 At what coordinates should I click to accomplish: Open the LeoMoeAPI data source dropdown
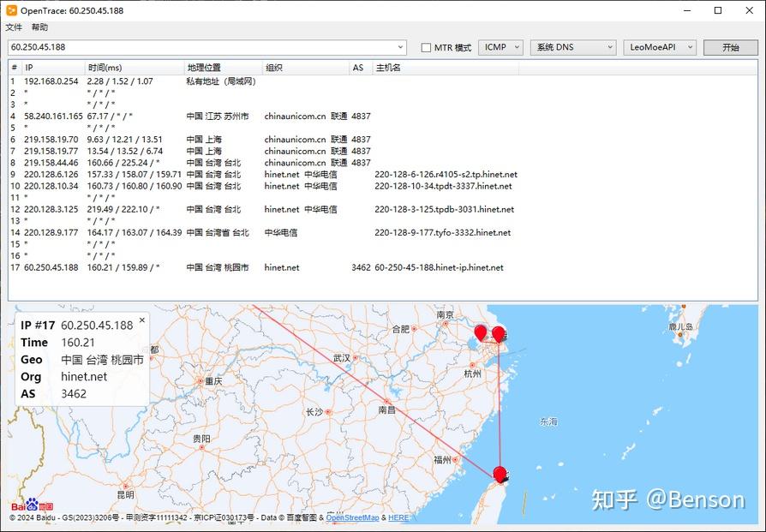pyautogui.click(x=659, y=47)
